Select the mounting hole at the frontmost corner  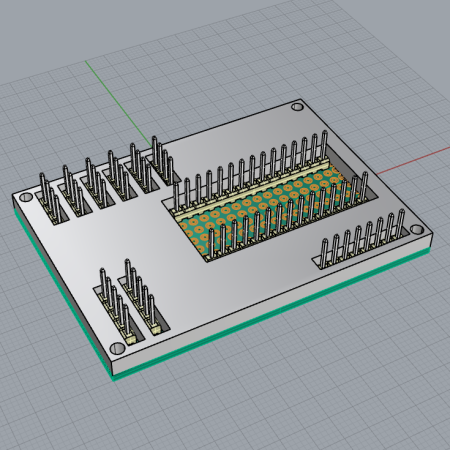coord(117,348)
